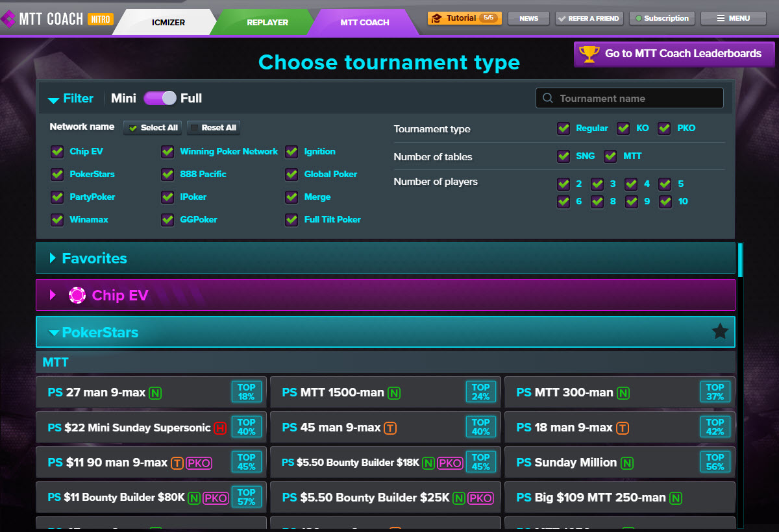The height and width of the screenshot is (532, 779).
Task: Select the MTT COACH tab
Action: (x=365, y=22)
